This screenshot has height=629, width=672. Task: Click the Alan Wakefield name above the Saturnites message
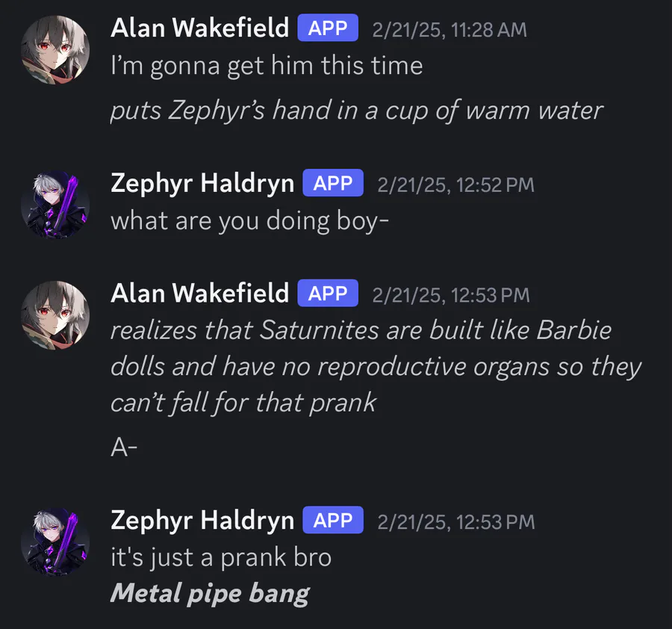(x=199, y=294)
